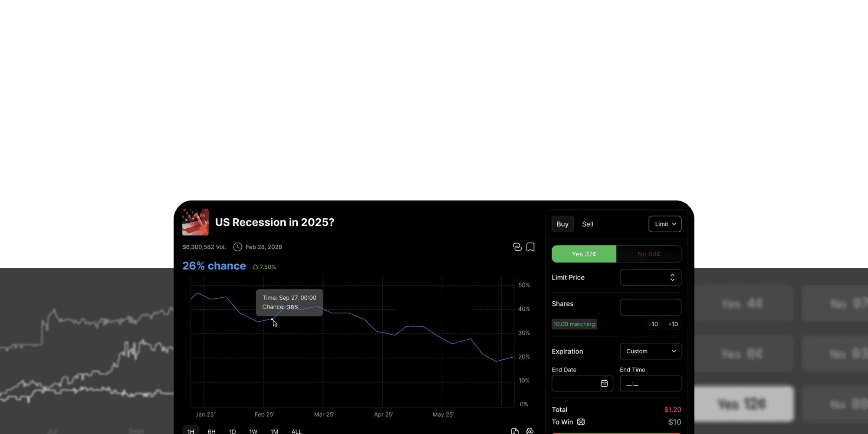Click the Mar 25' axis label
This screenshot has height=434, width=868.
point(324,414)
